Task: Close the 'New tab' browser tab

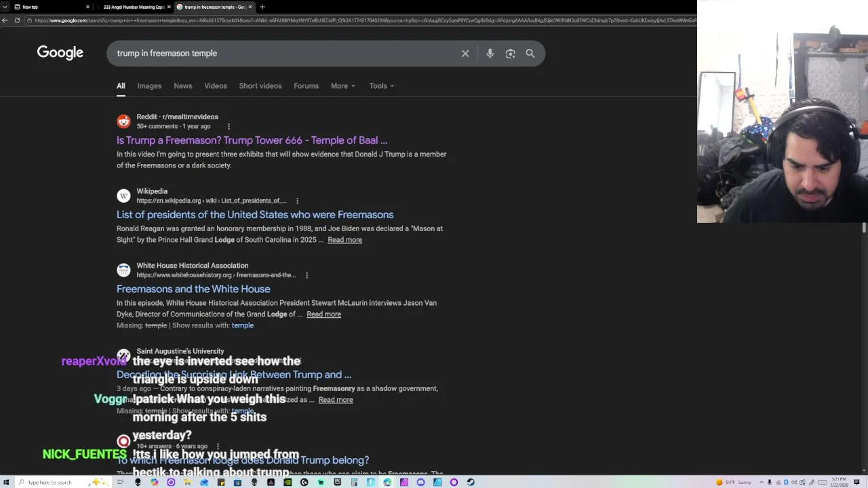Action: [87, 7]
